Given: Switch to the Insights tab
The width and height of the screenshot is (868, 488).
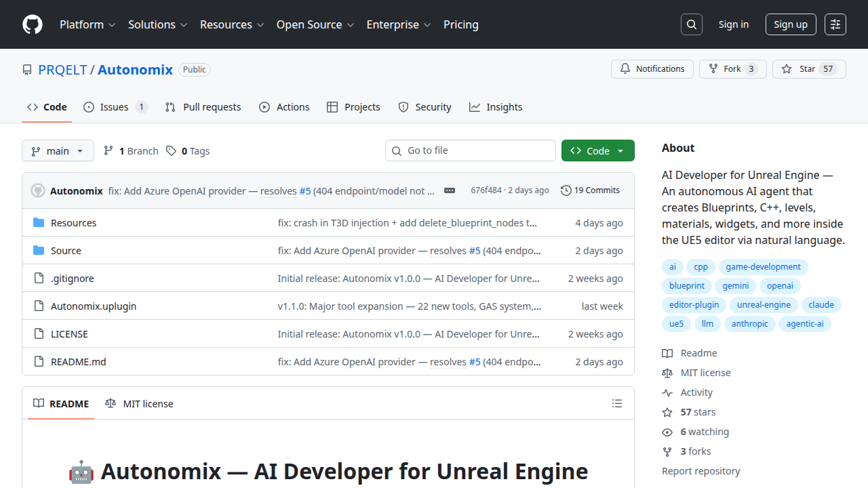Looking at the screenshot, I should pyautogui.click(x=496, y=107).
